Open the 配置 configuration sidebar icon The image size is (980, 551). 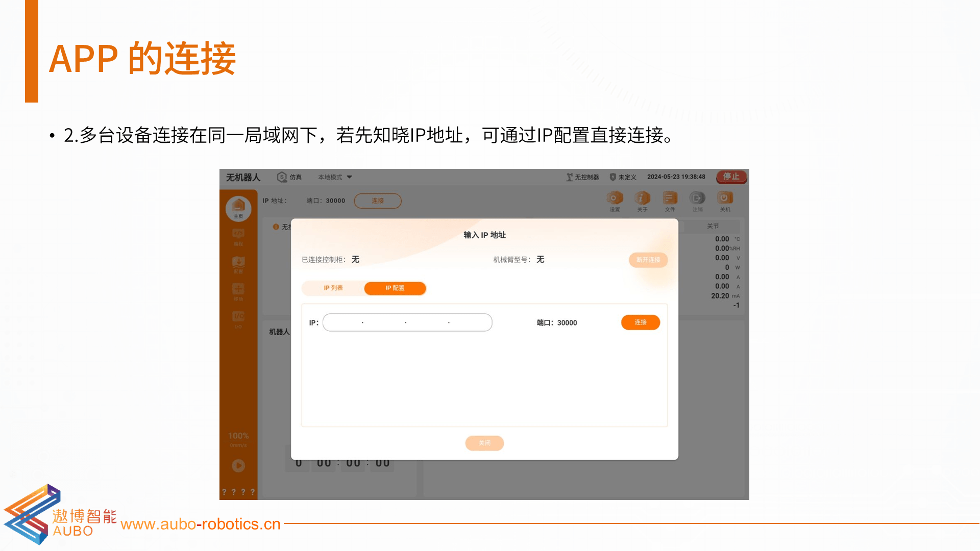[x=238, y=265]
